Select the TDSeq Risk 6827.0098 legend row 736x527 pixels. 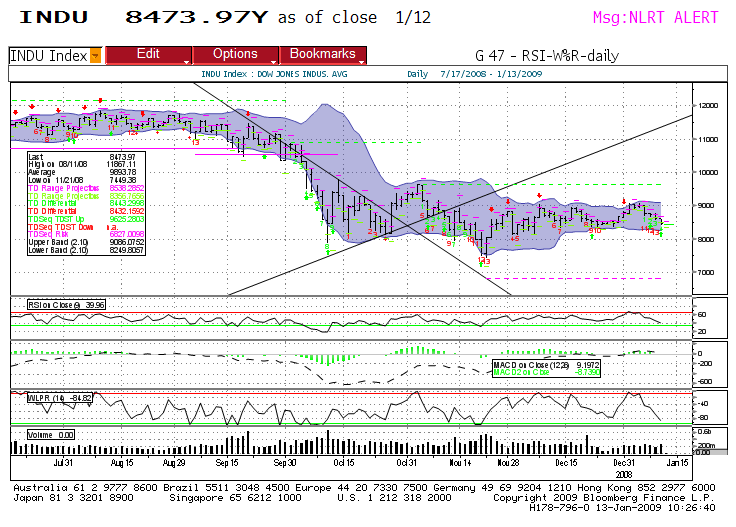[x=86, y=234]
